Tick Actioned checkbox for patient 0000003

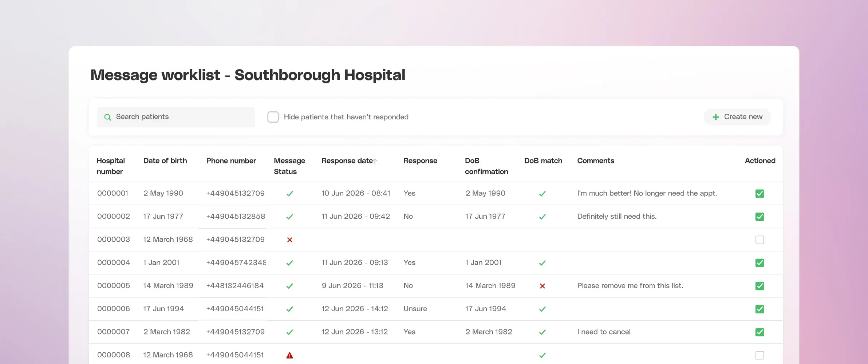[759, 240]
